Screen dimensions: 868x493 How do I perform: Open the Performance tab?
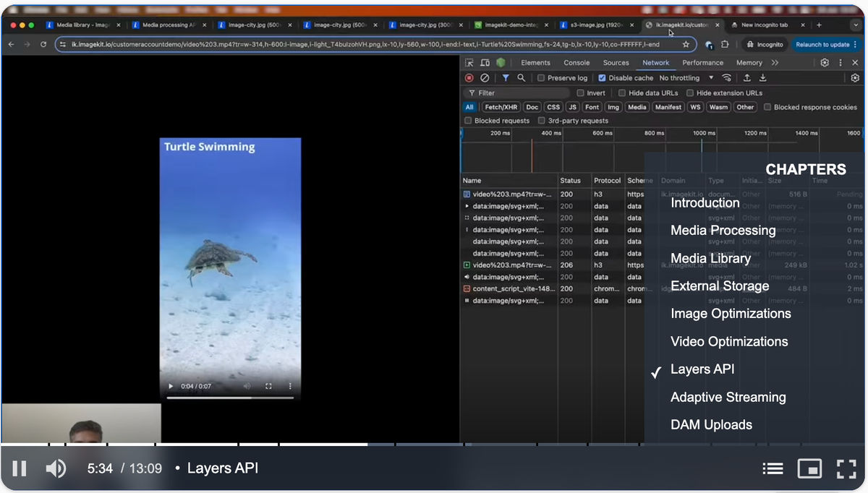coord(702,63)
